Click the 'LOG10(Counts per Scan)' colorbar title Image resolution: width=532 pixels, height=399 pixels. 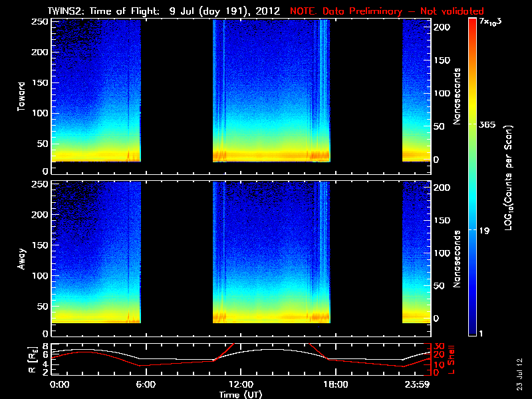click(509, 178)
